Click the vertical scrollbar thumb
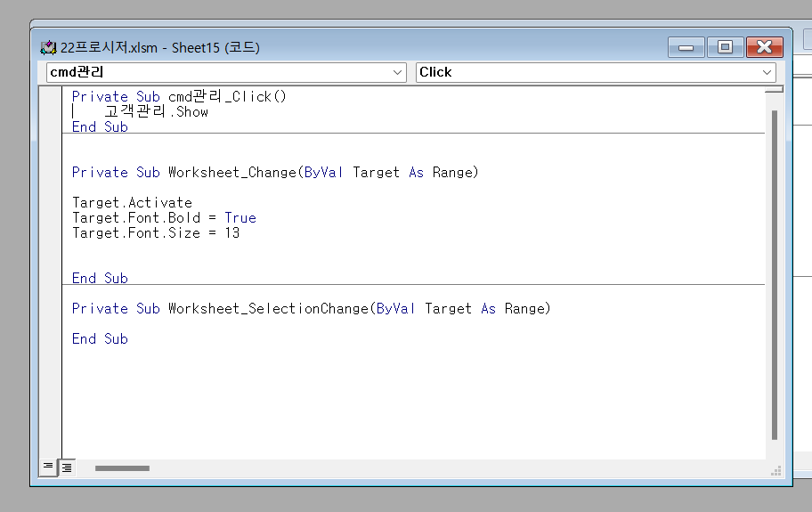 774,267
